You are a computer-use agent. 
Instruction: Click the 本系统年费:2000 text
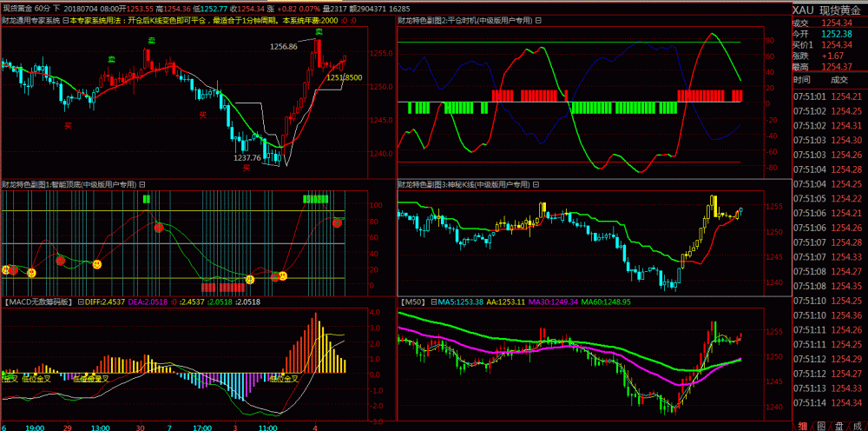pyautogui.click(x=310, y=20)
